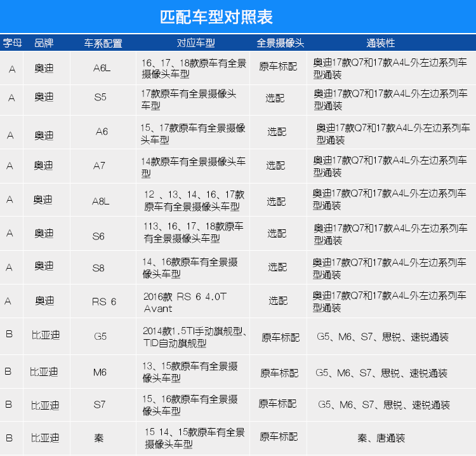
Task: Click 2014款1.5TI手动旗舰型 description cell
Action: tap(195, 337)
